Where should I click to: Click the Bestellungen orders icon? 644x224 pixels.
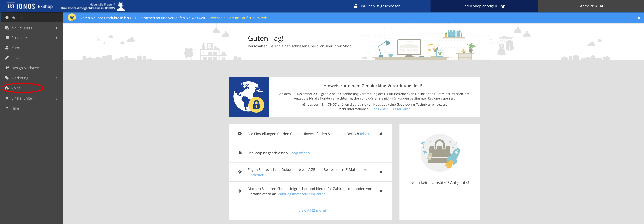[x=7, y=27]
